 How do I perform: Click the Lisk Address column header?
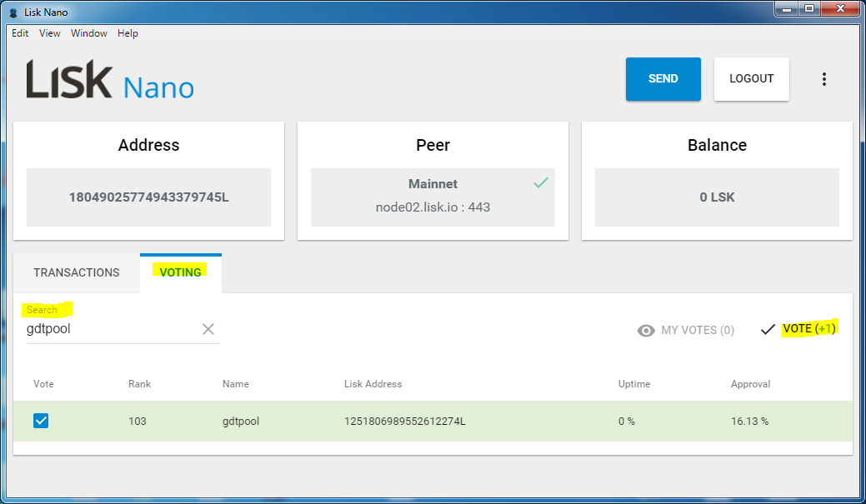pyautogui.click(x=373, y=384)
